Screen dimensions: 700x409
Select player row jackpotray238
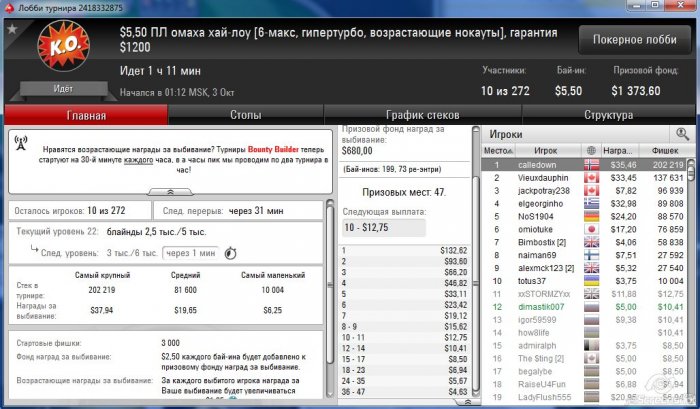[584, 191]
